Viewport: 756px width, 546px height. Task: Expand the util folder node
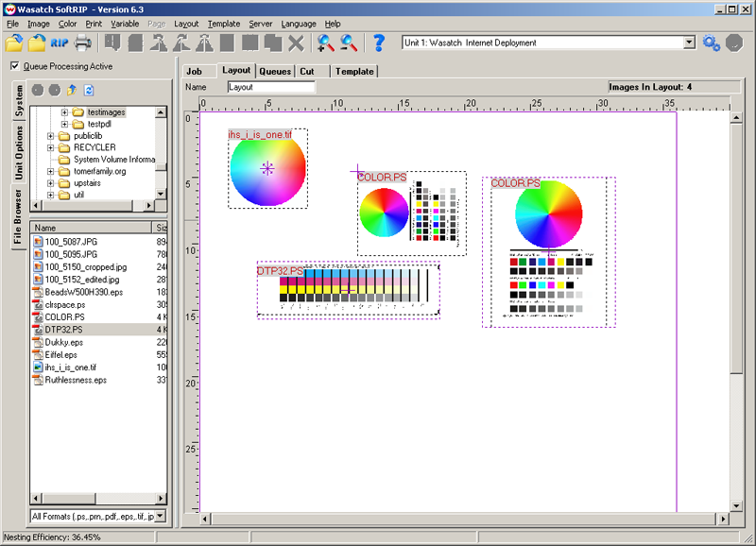click(51, 195)
